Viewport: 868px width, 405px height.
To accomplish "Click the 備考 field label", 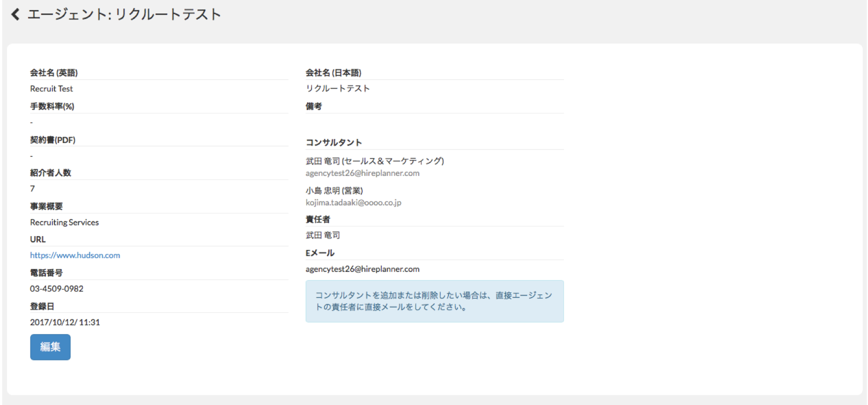I will tap(313, 106).
